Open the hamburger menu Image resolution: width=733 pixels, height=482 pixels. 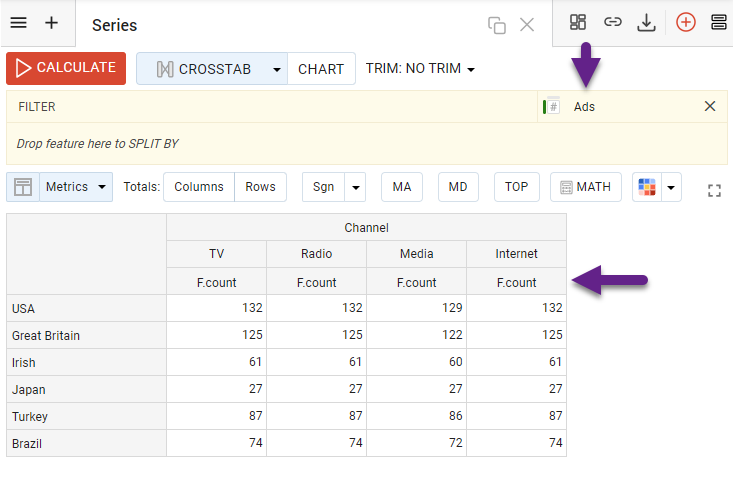coord(19,23)
